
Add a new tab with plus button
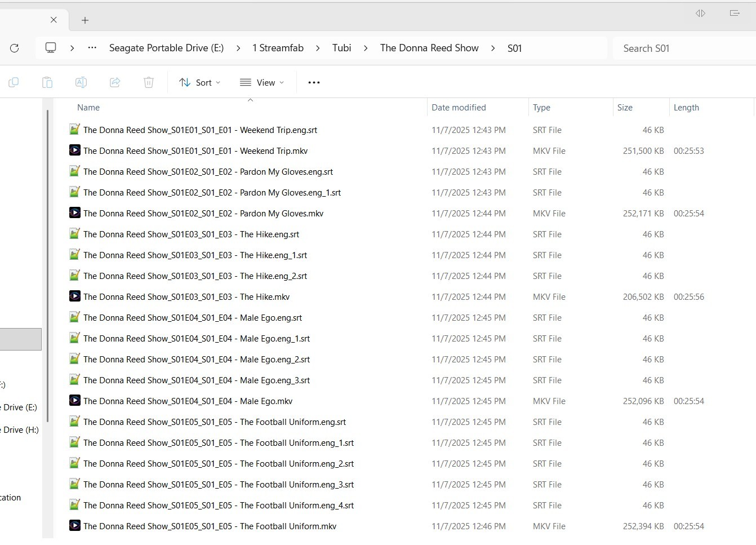[85, 20]
